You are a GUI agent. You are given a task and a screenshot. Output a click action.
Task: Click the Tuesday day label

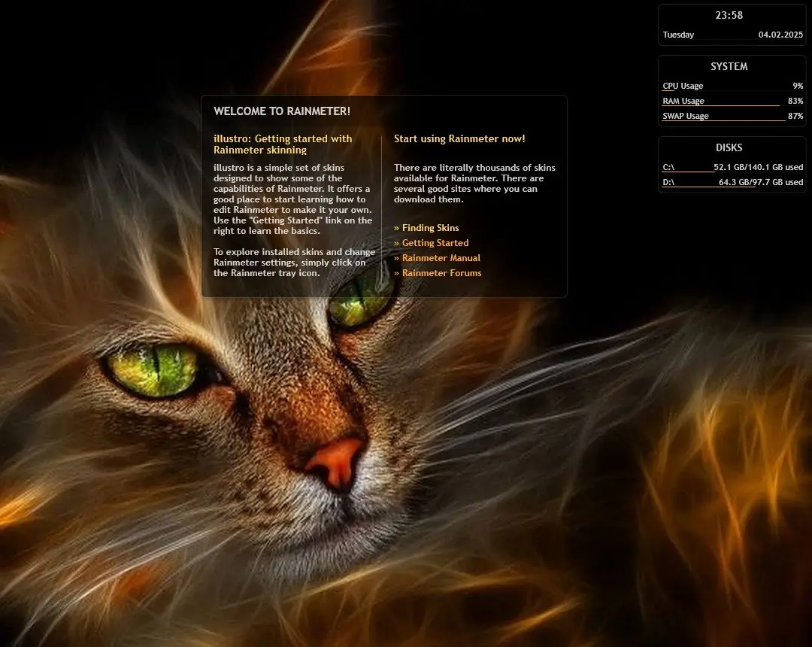tap(678, 35)
